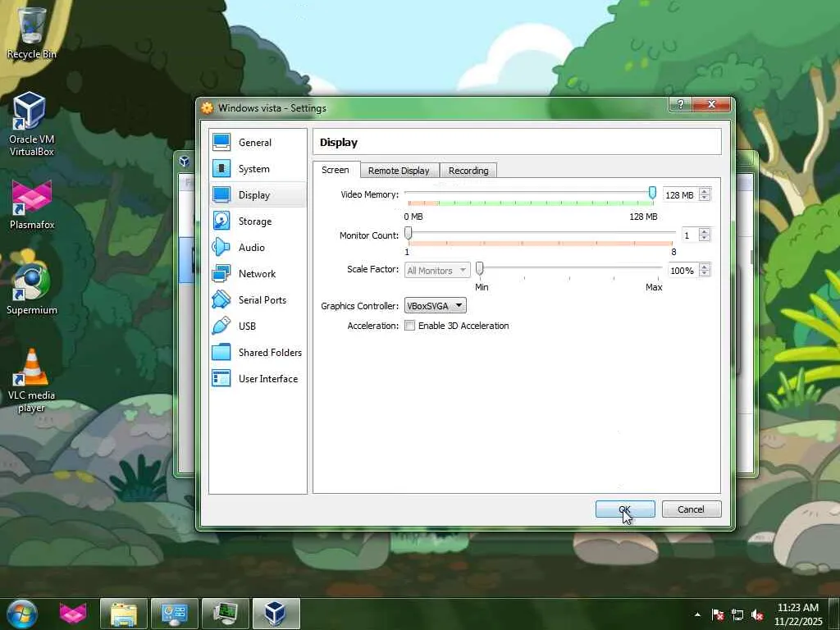Enable 3D Acceleration checkbox

point(410,326)
